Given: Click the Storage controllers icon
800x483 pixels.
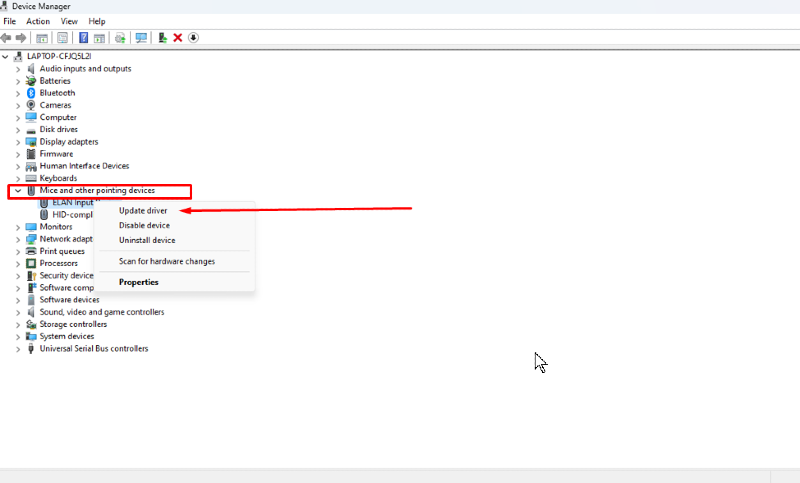Looking at the screenshot, I should (31, 324).
